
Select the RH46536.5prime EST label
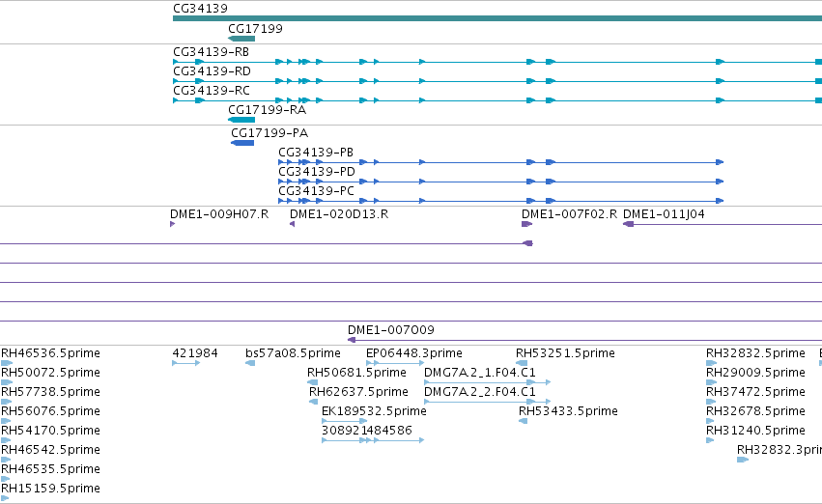50,353
